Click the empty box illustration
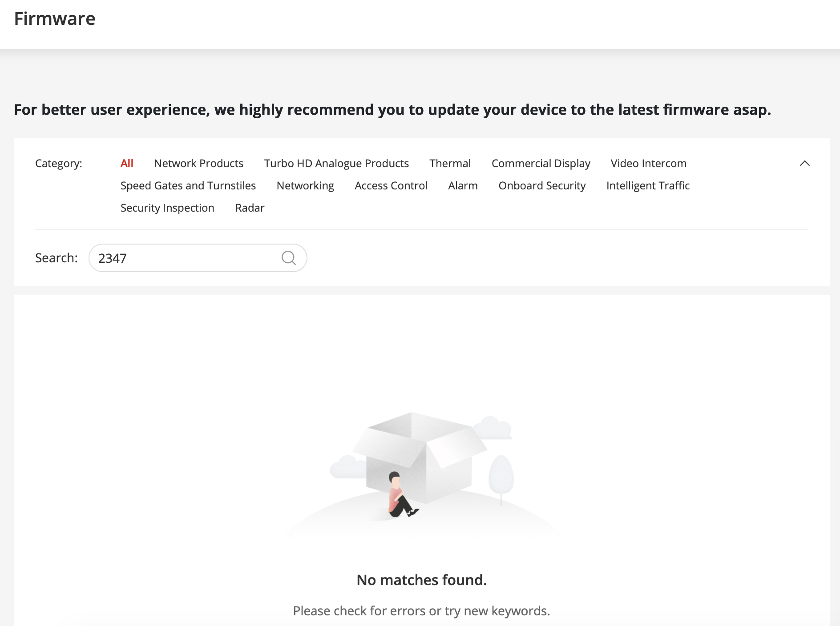Screen dimensions: 840x626 click(422, 458)
